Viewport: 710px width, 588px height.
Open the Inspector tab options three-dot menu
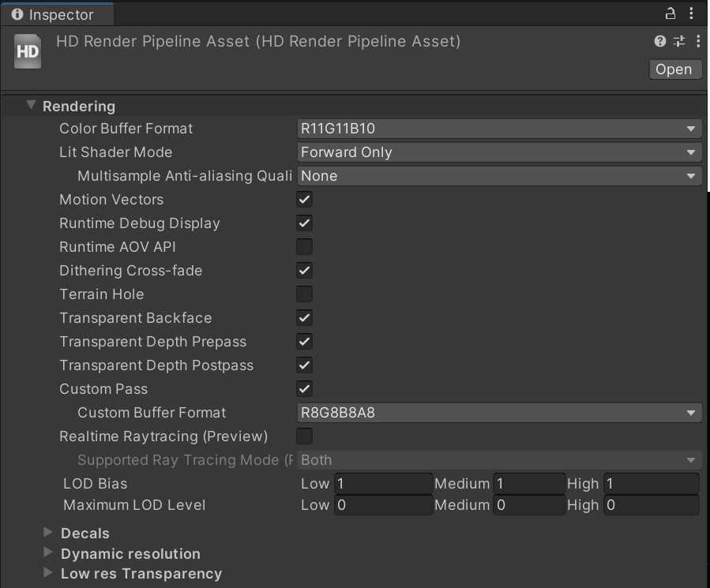click(693, 14)
